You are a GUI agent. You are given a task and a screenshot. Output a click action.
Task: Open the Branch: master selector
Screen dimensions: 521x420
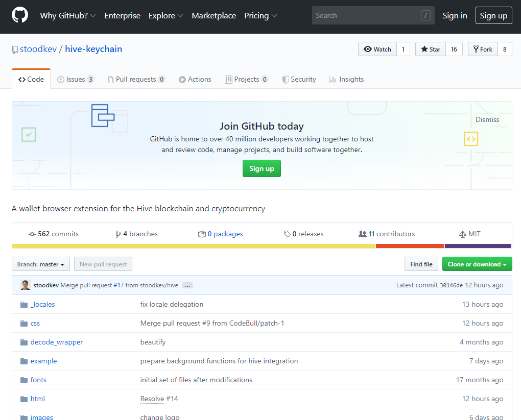41,264
